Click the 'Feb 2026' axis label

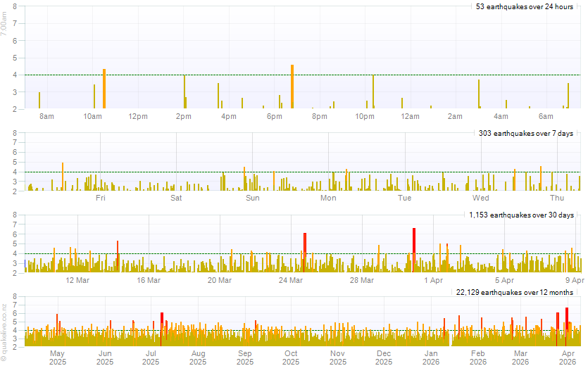coord(478,358)
